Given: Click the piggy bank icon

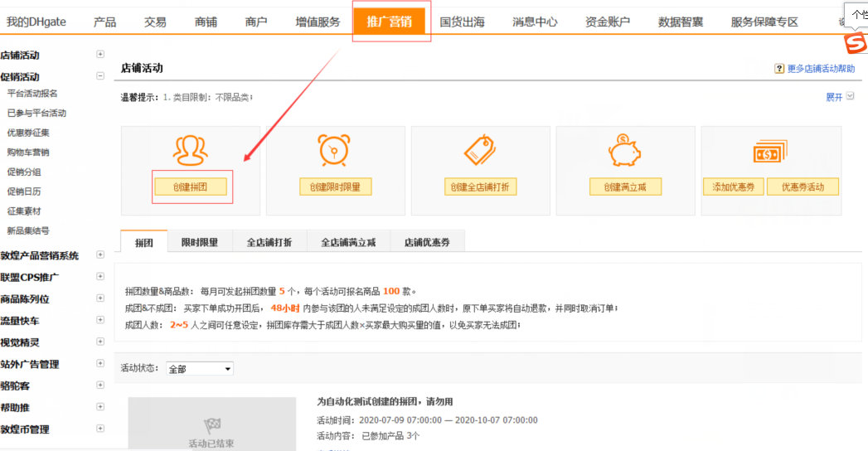Looking at the screenshot, I should (624, 151).
